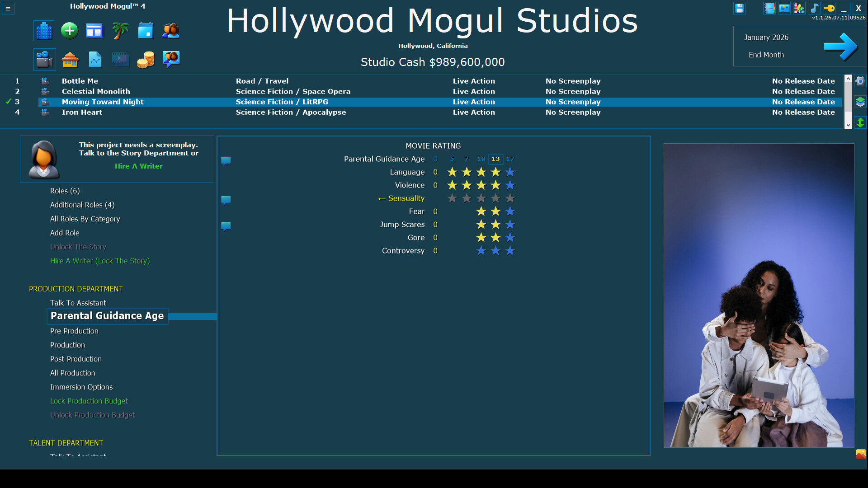Click Hire A Writer (Lock The Story)
Image resolution: width=868 pixels, height=488 pixels.
100,261
